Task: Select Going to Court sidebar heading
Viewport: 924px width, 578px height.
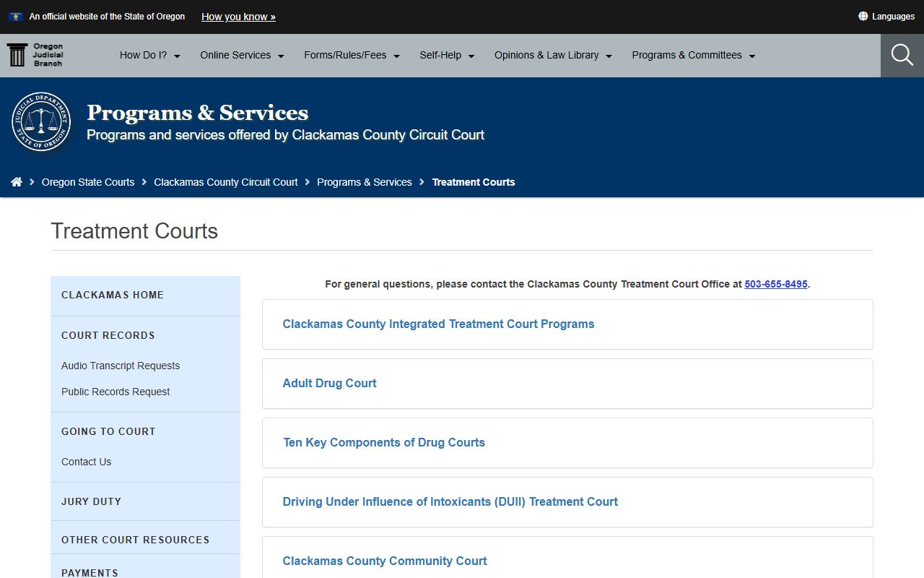Action: click(108, 431)
